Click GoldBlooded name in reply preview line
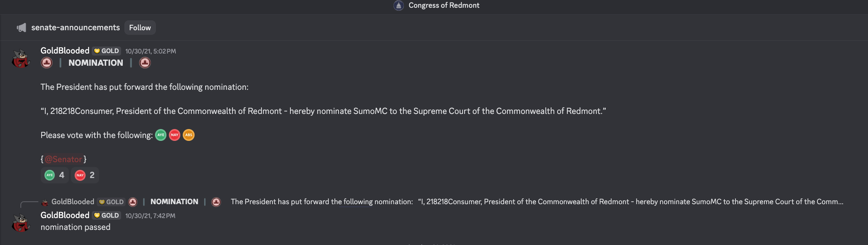868x245 pixels. [x=73, y=202]
